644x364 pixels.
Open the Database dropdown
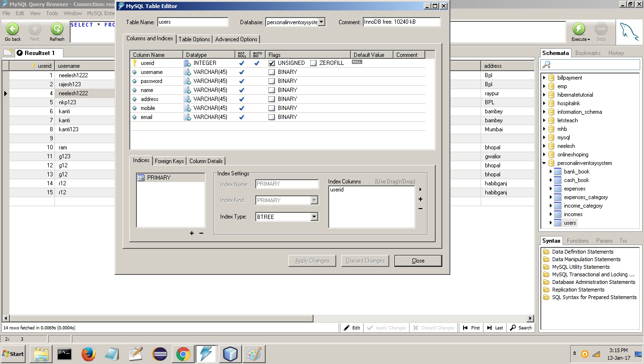click(322, 22)
